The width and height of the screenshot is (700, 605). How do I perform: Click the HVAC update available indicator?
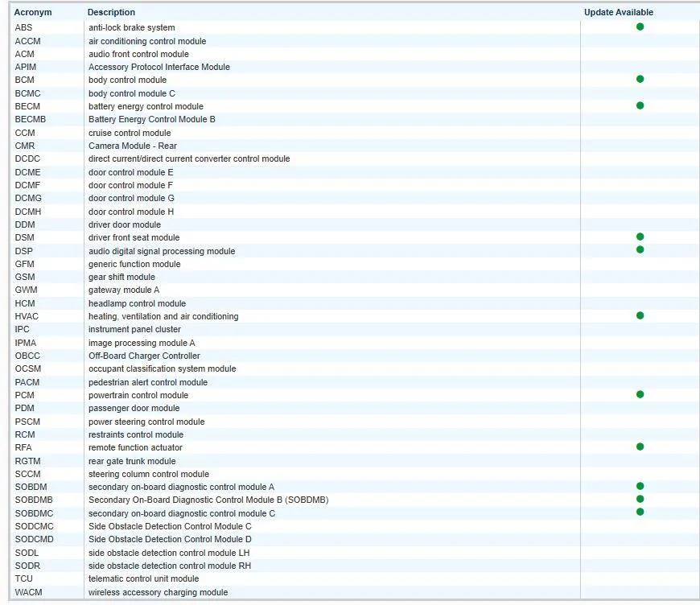[x=640, y=315]
